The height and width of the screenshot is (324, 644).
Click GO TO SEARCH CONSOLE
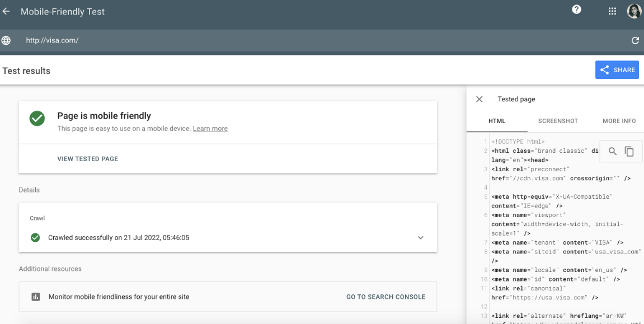[386, 297]
